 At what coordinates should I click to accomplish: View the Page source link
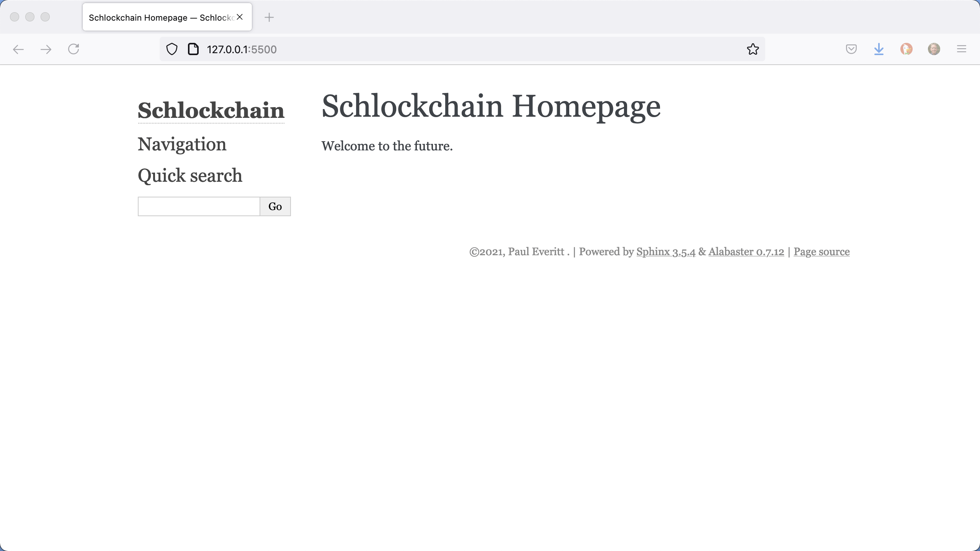tap(822, 252)
